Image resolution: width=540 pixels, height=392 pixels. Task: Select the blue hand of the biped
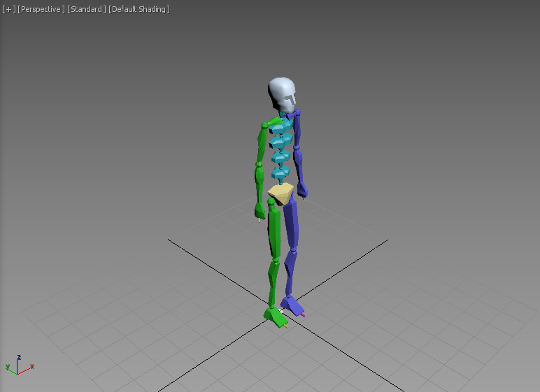302,190
